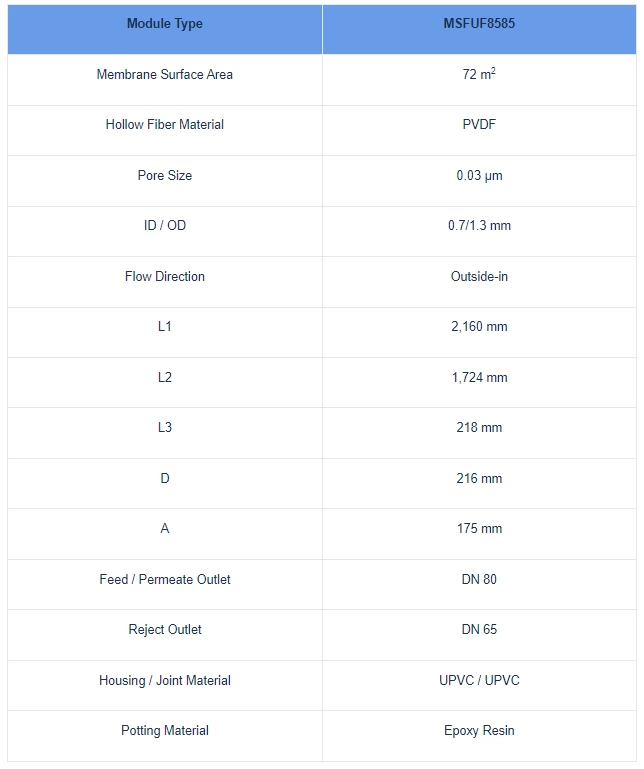The height and width of the screenshot is (769, 644).
Task: Select the DN 65 reject outlet value
Action: pos(479,630)
